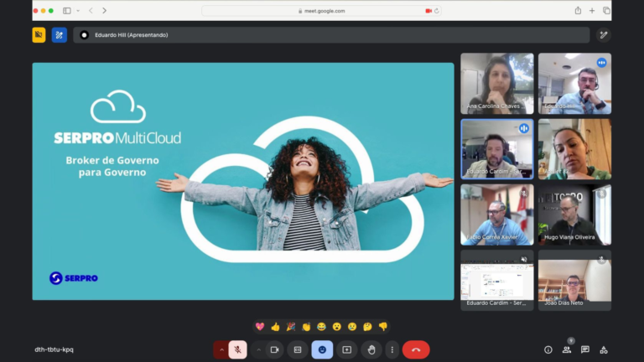Send the laughing face reaction
Image resolution: width=644 pixels, height=362 pixels.
click(x=322, y=327)
